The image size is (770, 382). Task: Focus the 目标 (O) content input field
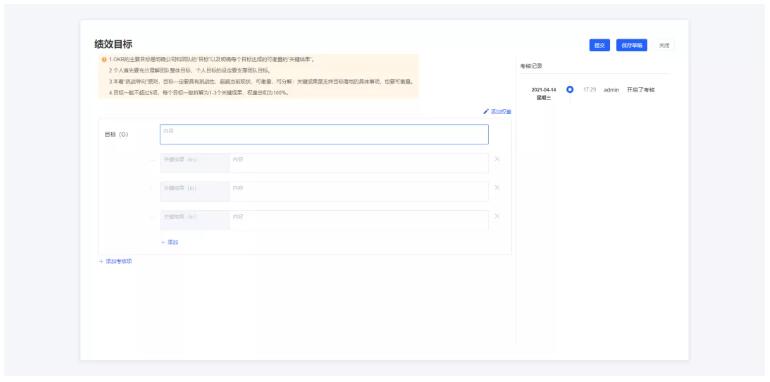[x=324, y=135]
